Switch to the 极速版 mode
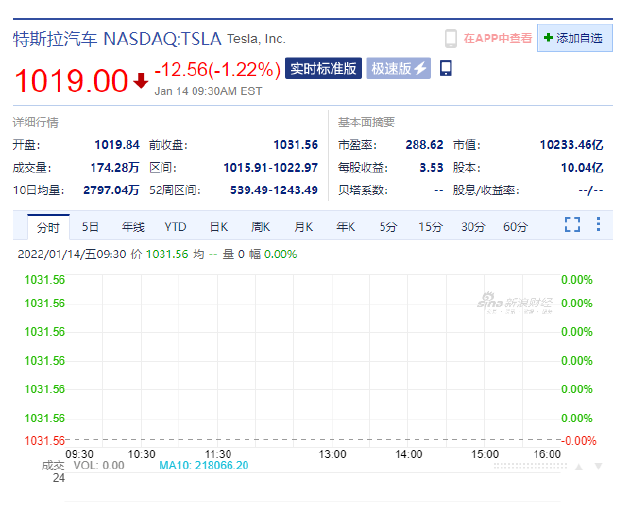This screenshot has width=630, height=510. (398, 68)
